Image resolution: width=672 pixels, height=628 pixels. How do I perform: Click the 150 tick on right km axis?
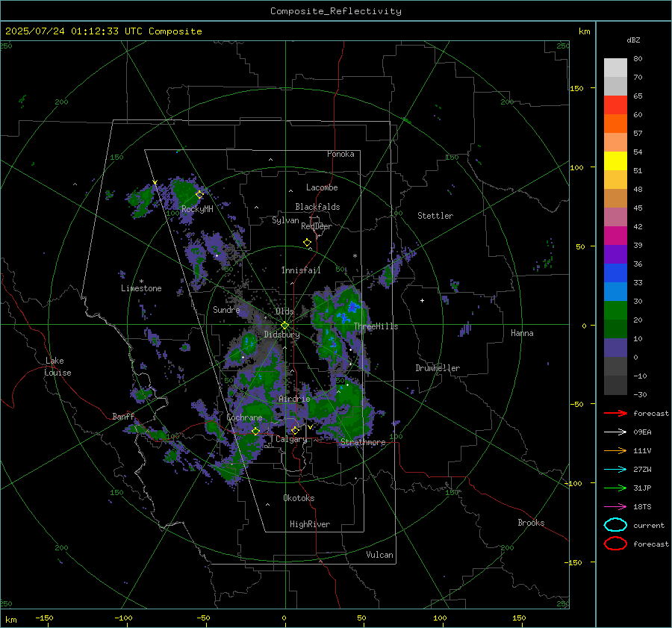(x=576, y=88)
